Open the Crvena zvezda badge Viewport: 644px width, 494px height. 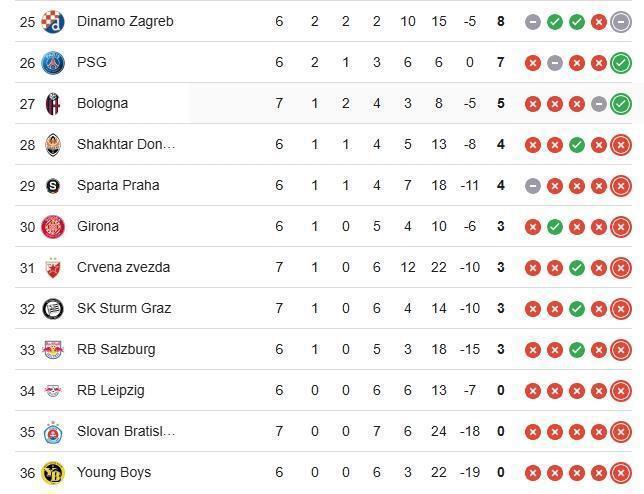53,268
